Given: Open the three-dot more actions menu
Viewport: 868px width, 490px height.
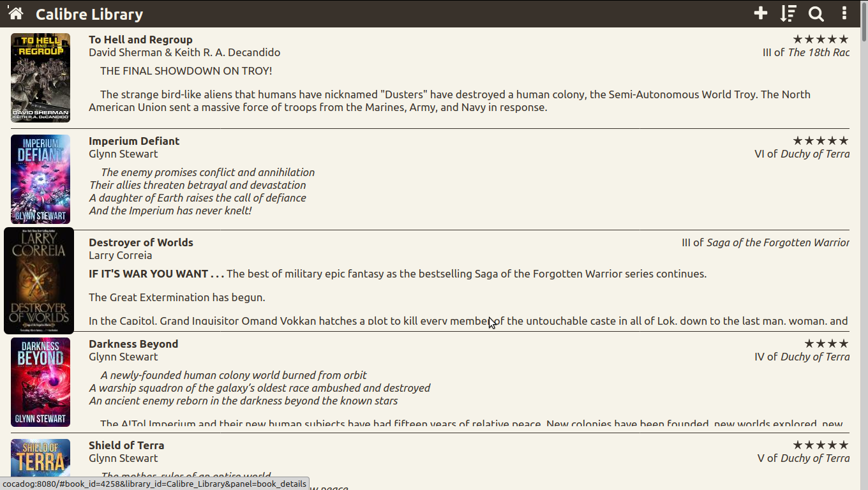Looking at the screenshot, I should 844,13.
